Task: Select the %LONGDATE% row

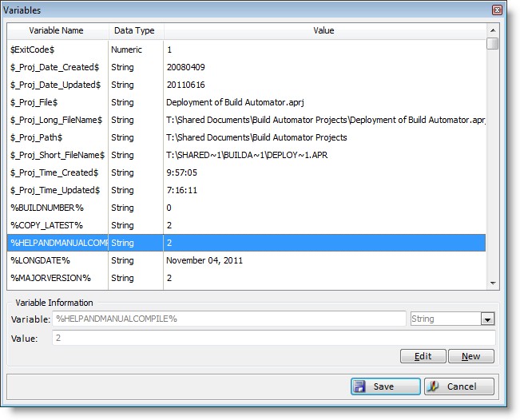Action: click(x=246, y=260)
